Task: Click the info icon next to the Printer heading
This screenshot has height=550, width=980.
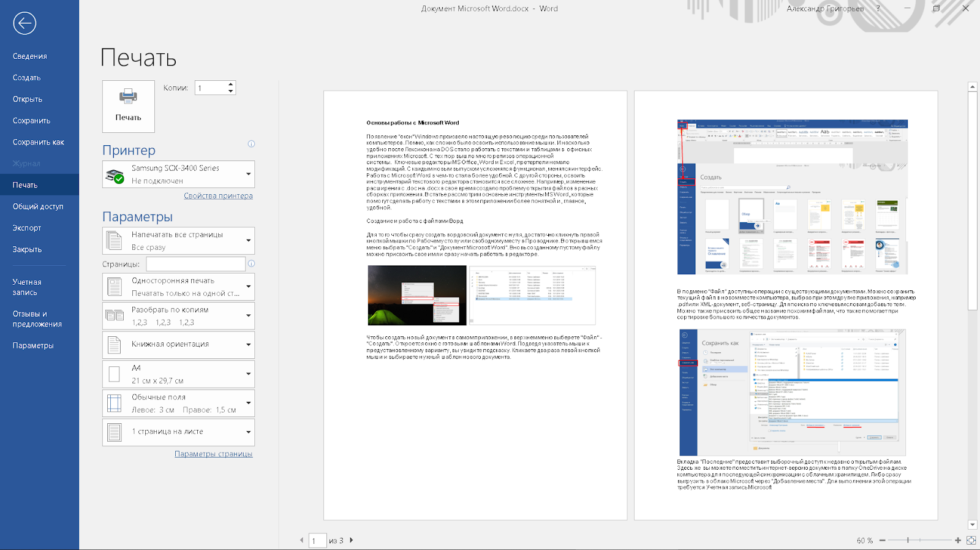Action: (251, 144)
